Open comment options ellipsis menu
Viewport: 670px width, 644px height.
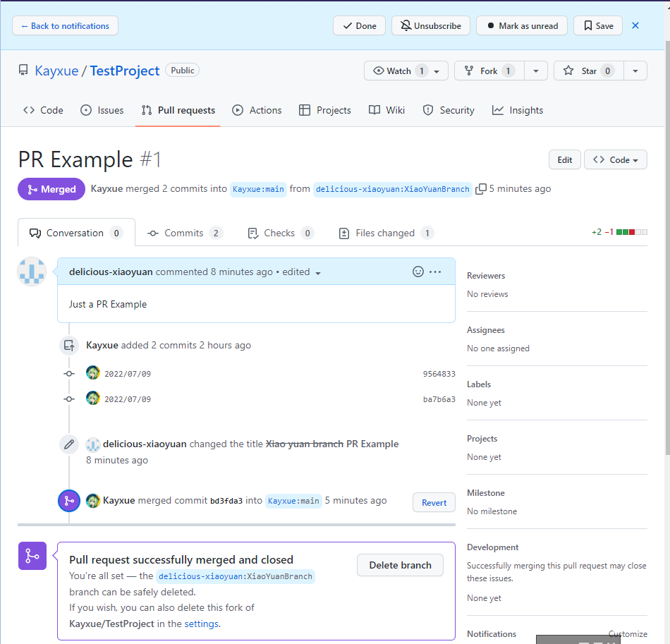coord(435,272)
